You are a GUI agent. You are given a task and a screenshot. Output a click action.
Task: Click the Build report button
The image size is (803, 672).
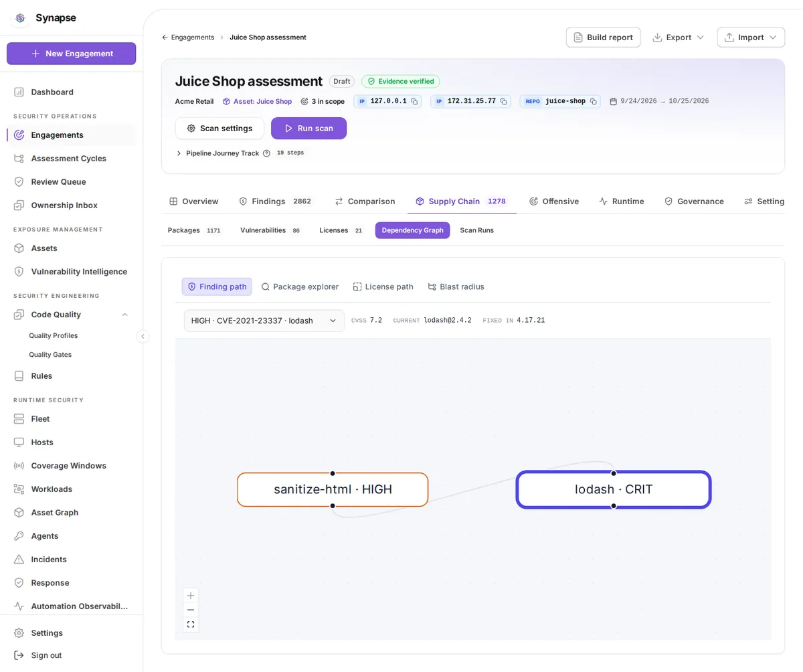pyautogui.click(x=603, y=37)
